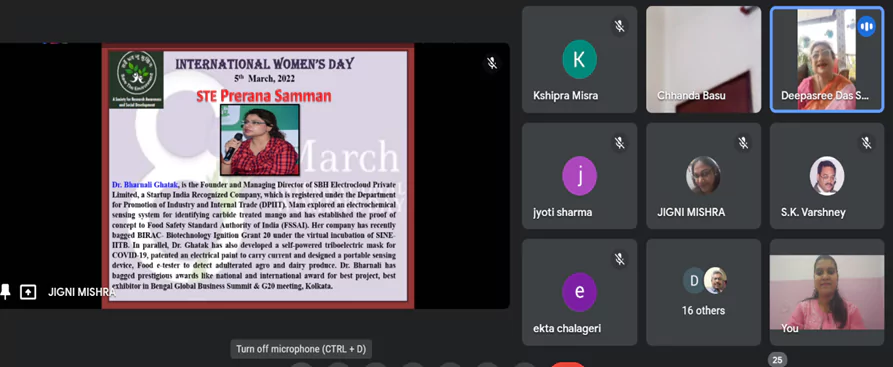Image resolution: width=893 pixels, height=367 pixels.
Task: Click the muted mic icon on the presentation tile
Action: click(x=492, y=63)
